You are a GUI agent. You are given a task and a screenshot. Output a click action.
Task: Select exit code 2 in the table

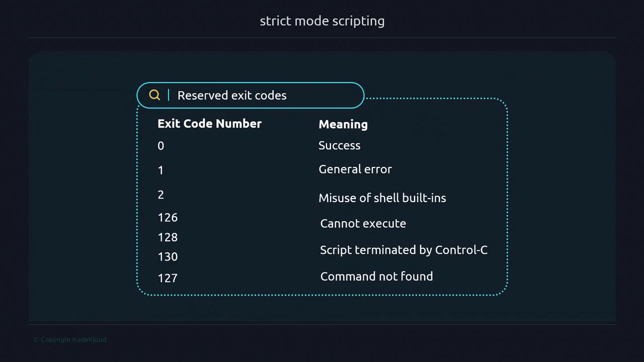coord(160,195)
